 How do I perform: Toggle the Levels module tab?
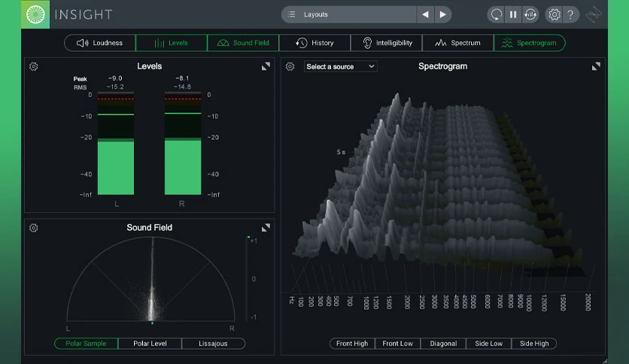[x=172, y=43]
